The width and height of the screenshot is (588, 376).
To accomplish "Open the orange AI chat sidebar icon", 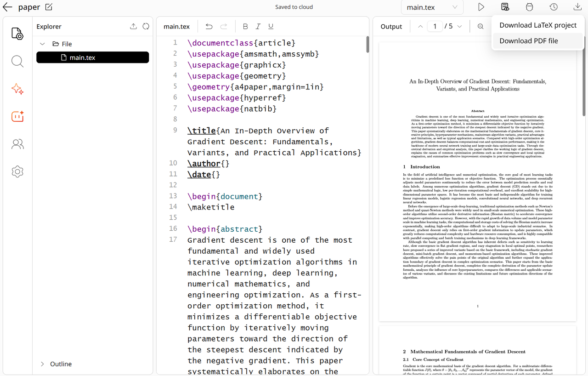I will coord(17,116).
